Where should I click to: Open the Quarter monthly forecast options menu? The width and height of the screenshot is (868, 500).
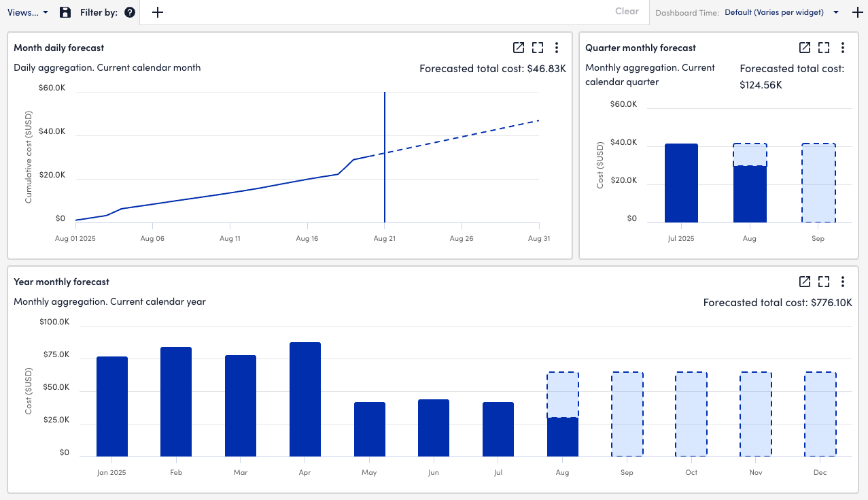coord(843,48)
